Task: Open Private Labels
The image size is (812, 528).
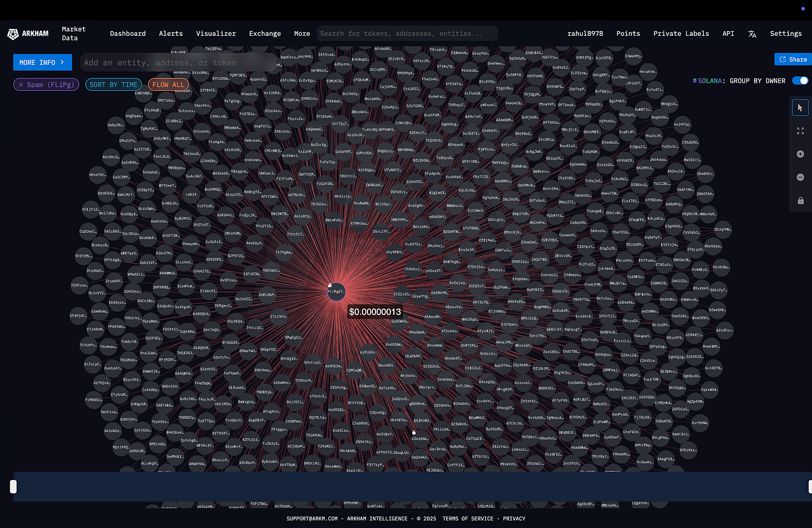Action: click(x=681, y=34)
